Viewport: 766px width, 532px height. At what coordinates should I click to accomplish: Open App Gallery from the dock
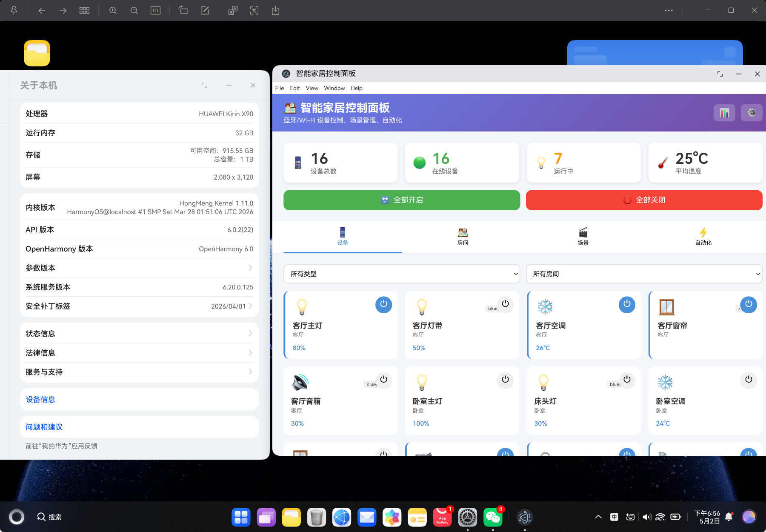coord(443,517)
